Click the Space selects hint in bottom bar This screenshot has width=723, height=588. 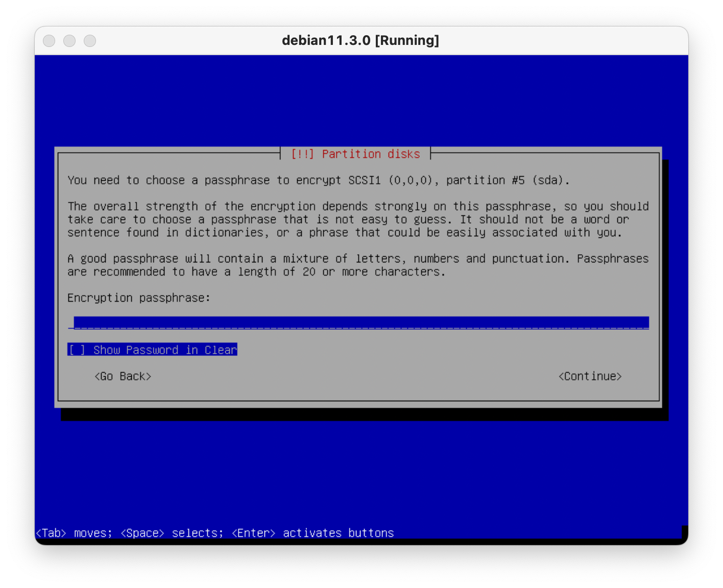pos(172,533)
